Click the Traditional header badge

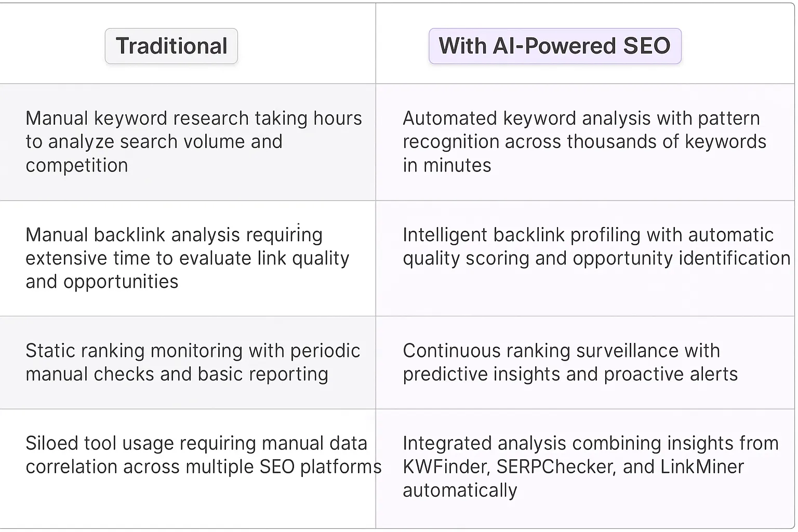[171, 46]
